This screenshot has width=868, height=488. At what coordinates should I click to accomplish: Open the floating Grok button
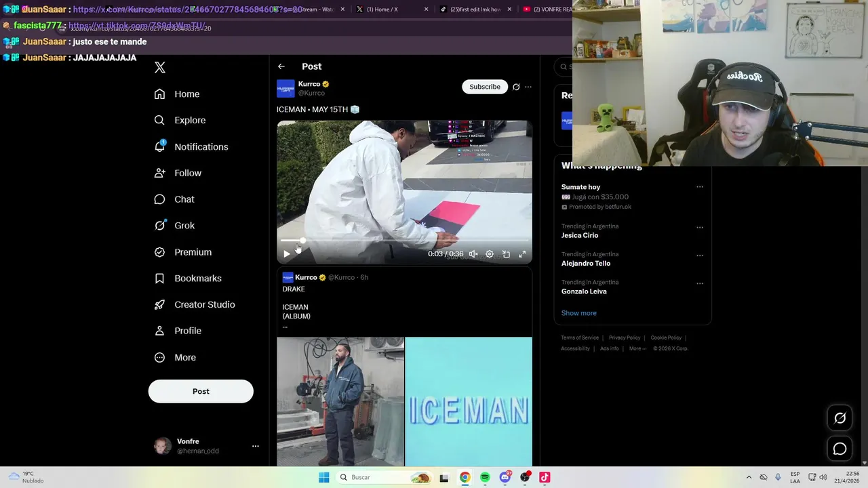click(x=840, y=418)
